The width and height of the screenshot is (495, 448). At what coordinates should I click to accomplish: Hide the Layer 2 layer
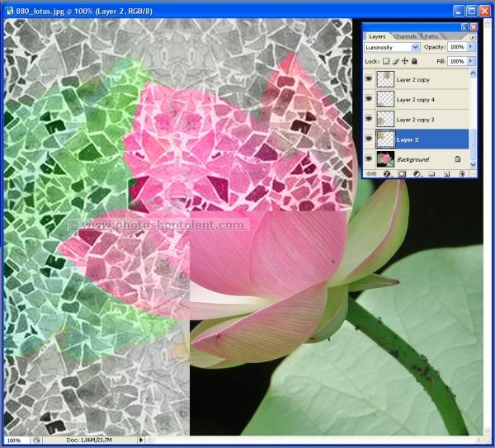coord(369,139)
